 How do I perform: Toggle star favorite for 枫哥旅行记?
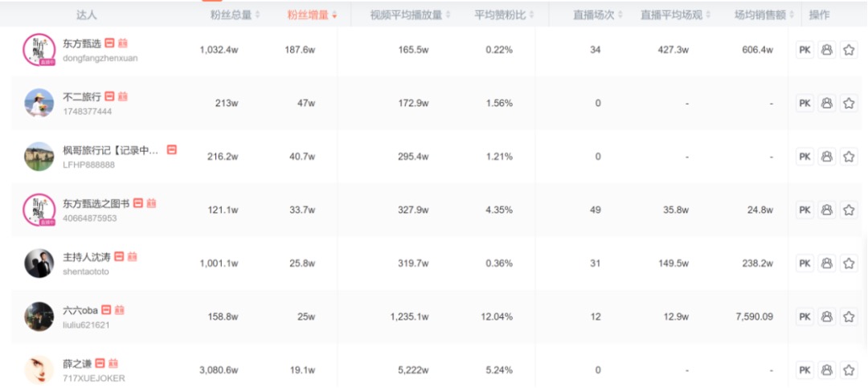coord(849,157)
